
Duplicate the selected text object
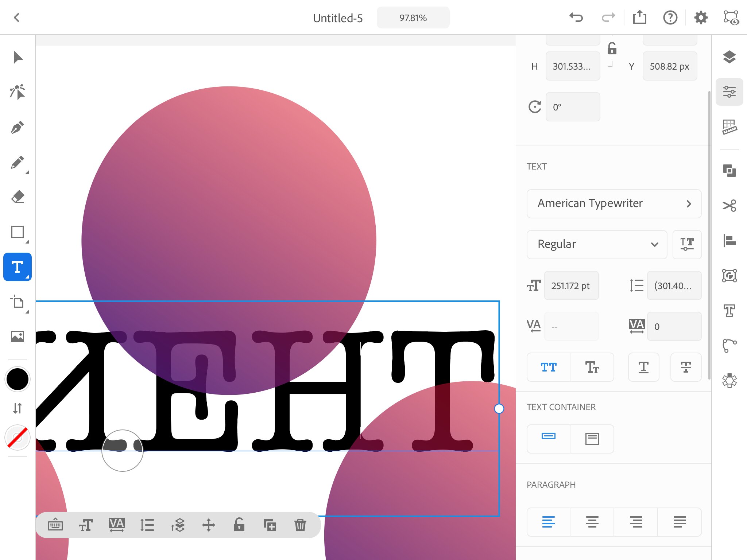coord(270,525)
